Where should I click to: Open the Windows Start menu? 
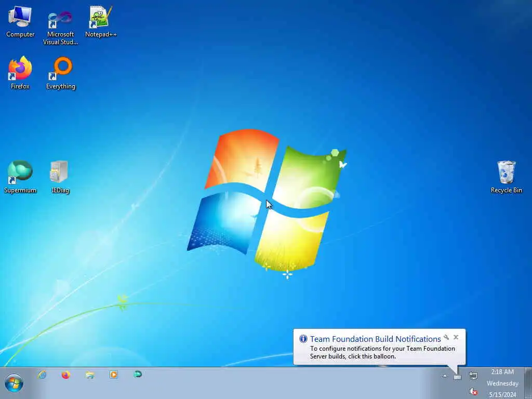click(x=14, y=383)
